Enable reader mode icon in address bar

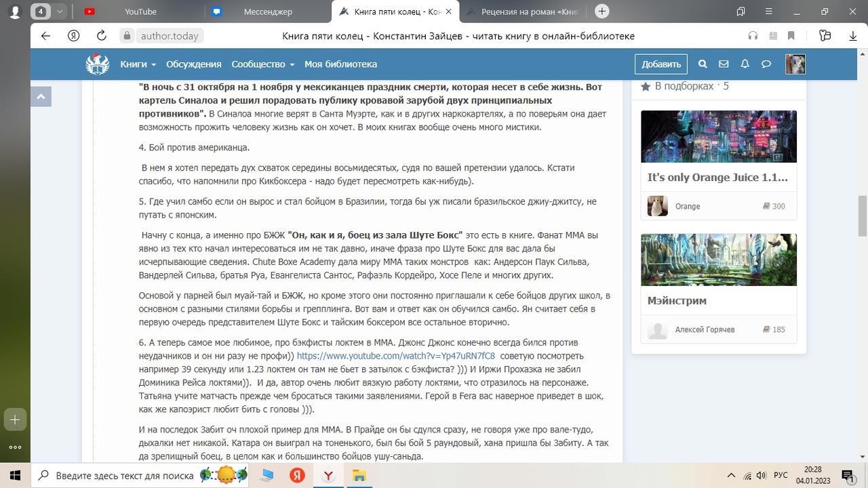[772, 36]
